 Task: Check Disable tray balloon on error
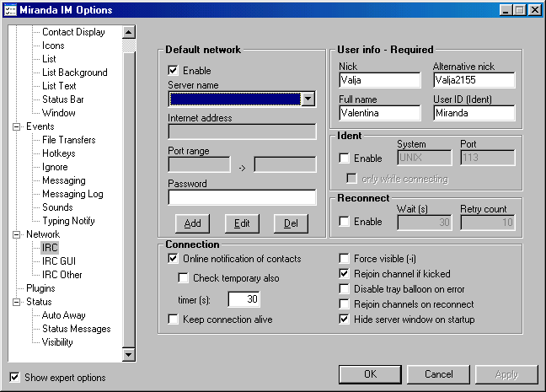(344, 289)
